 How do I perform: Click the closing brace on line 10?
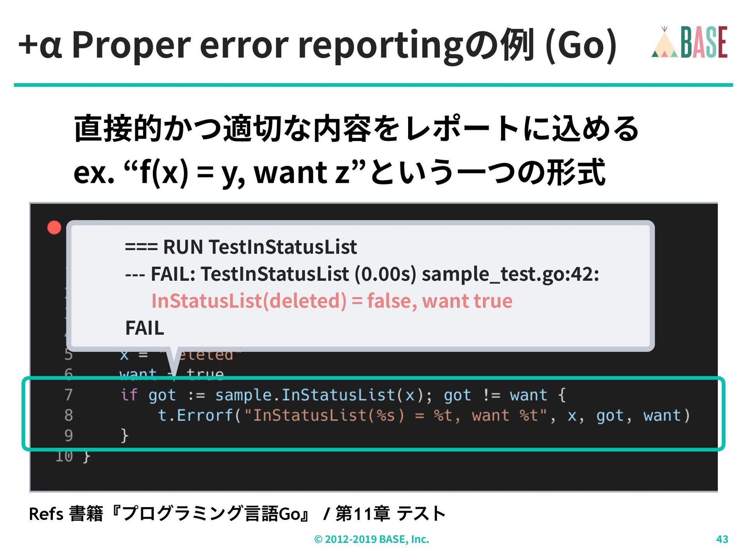86,456
